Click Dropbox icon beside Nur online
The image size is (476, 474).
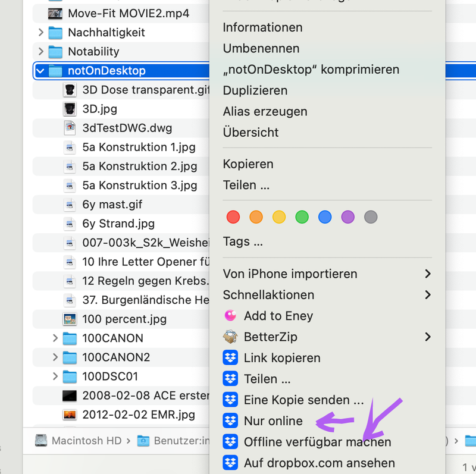[x=230, y=420]
